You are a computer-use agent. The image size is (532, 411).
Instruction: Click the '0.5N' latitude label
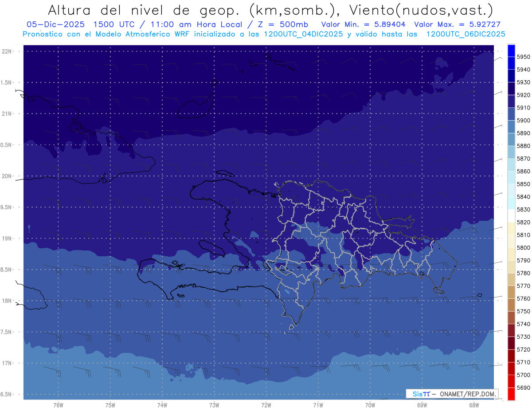point(7,145)
